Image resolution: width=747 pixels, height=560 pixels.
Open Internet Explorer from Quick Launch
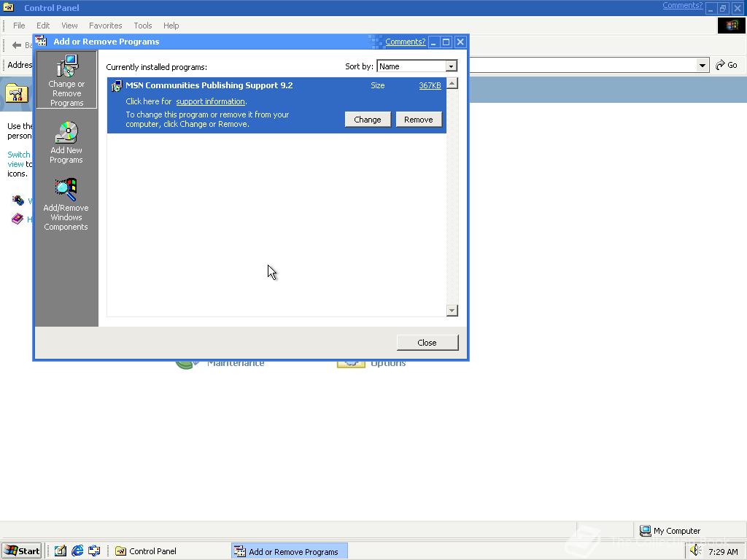(77, 551)
